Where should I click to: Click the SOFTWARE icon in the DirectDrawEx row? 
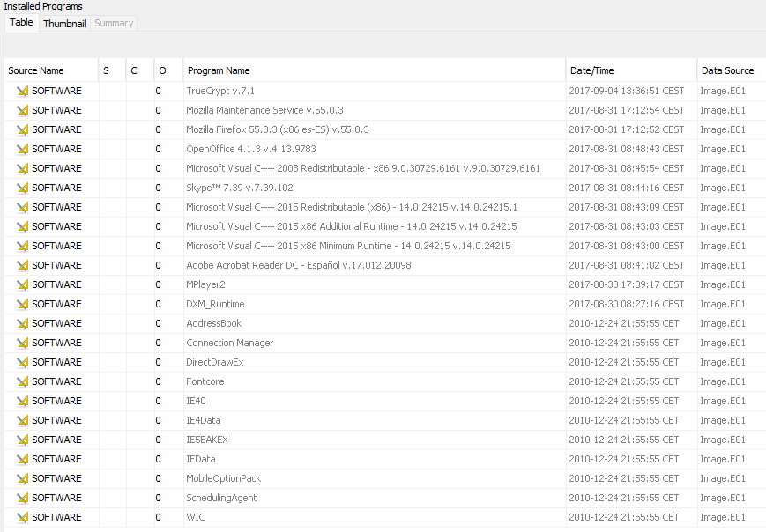[x=22, y=362]
